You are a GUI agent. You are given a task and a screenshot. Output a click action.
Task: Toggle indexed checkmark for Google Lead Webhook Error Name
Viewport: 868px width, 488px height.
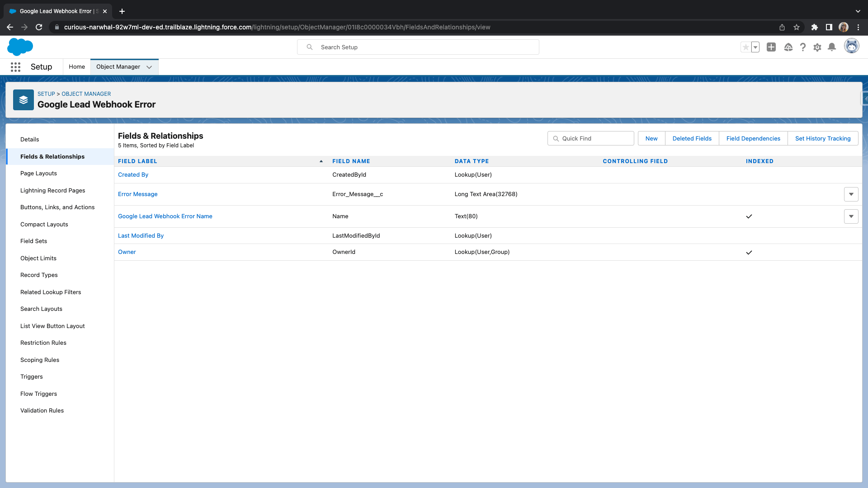750,216
